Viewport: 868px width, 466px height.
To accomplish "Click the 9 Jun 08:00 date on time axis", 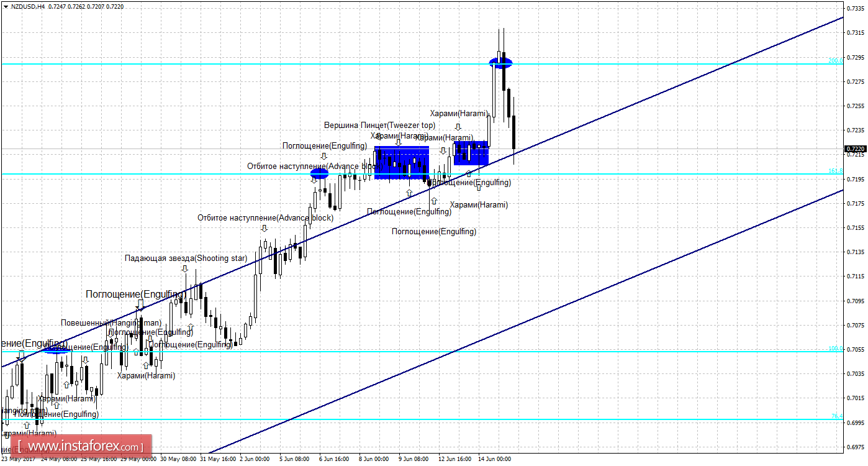I will (x=414, y=459).
